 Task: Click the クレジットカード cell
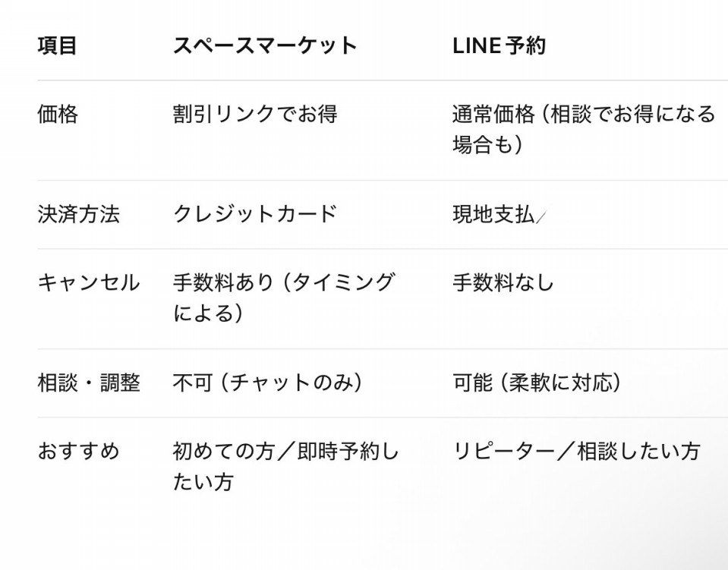coord(254,215)
